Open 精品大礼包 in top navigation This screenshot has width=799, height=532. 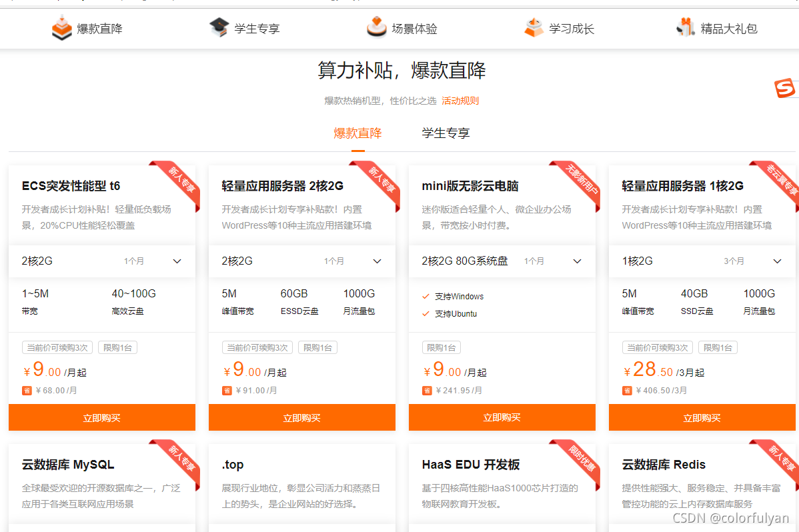coord(729,29)
